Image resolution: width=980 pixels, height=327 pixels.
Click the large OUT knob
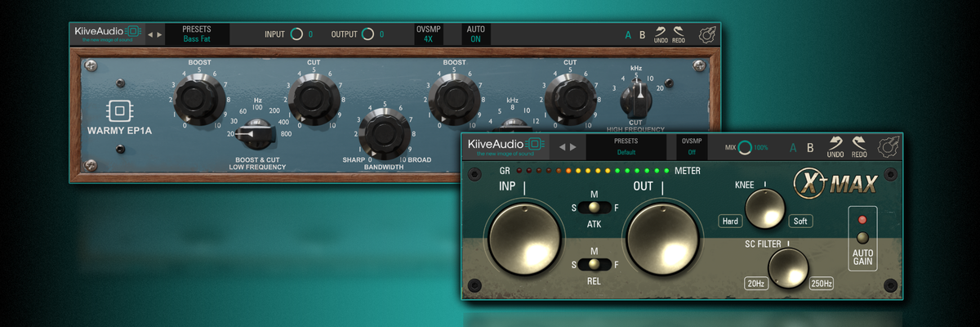tap(661, 240)
